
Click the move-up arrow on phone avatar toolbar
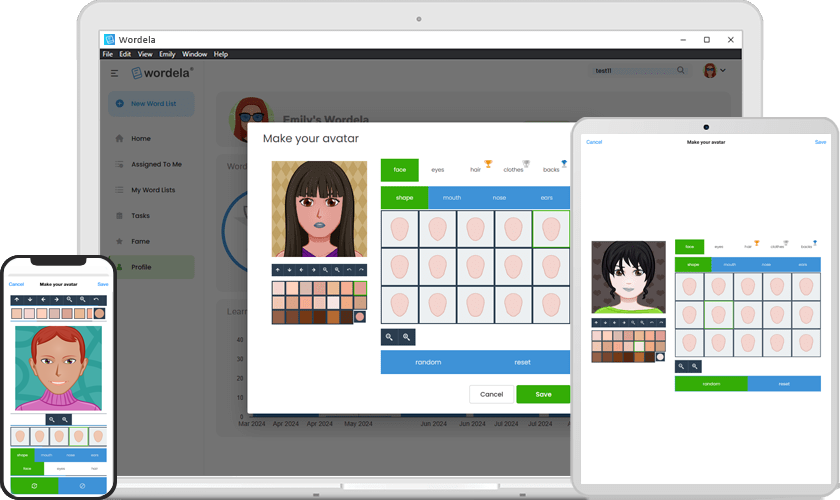[17, 300]
